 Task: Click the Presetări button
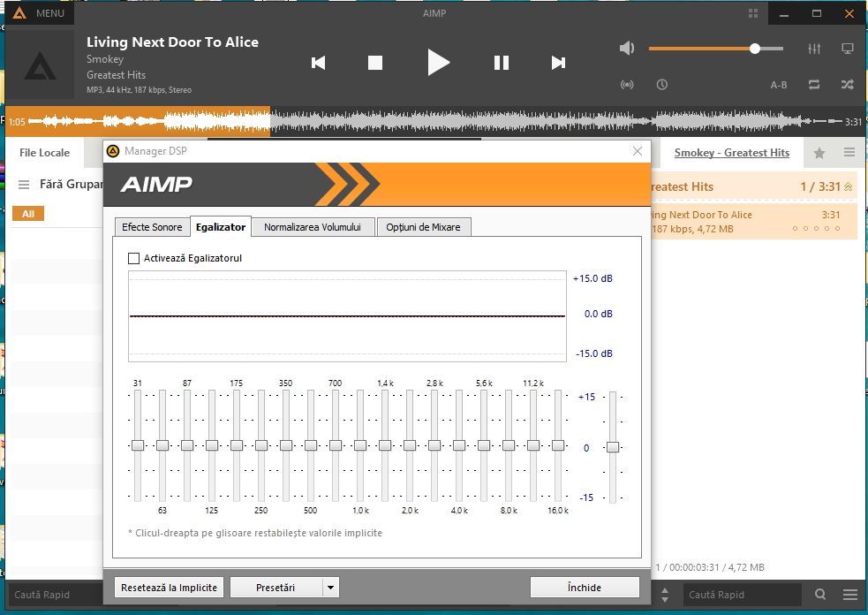pos(275,588)
